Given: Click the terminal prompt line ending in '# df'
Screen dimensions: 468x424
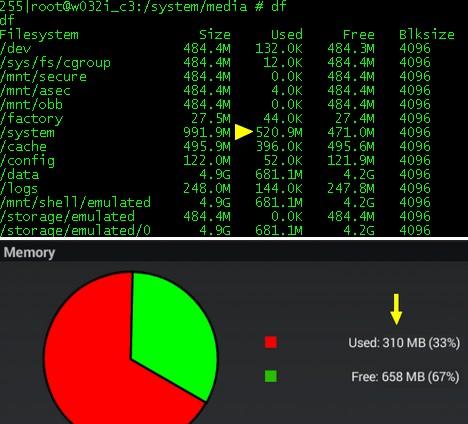Looking at the screenshot, I should tap(143, 7).
